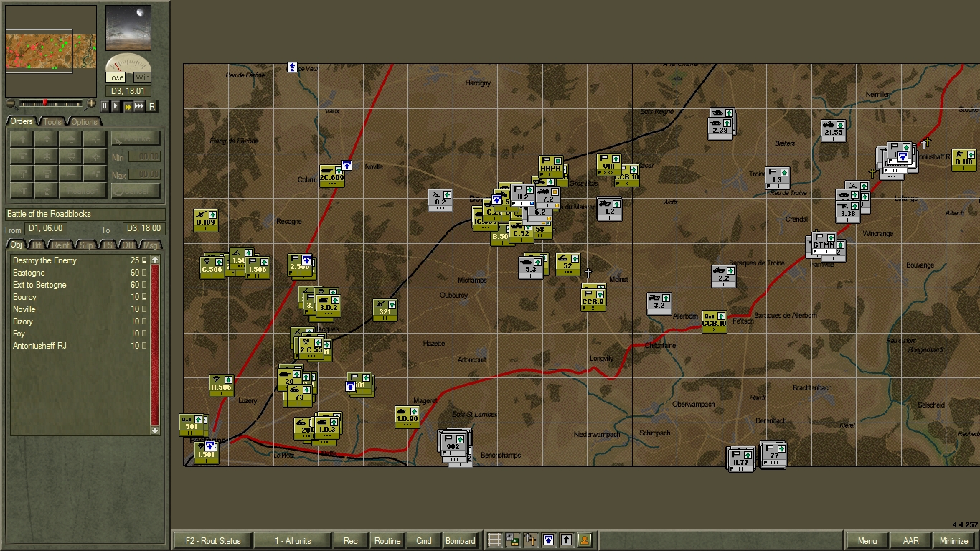Viewport: 980px width, 551px height.
Task: Select the 2.38 enemy unit counter
Action: tap(720, 128)
